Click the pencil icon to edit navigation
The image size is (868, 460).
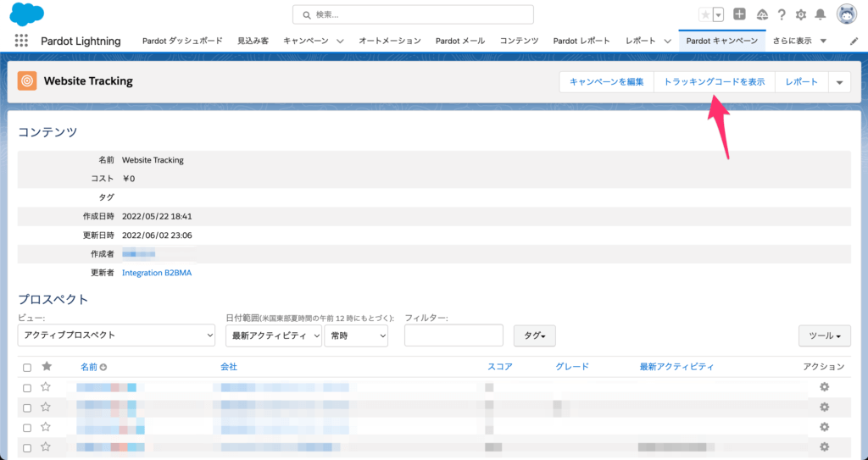(x=854, y=41)
